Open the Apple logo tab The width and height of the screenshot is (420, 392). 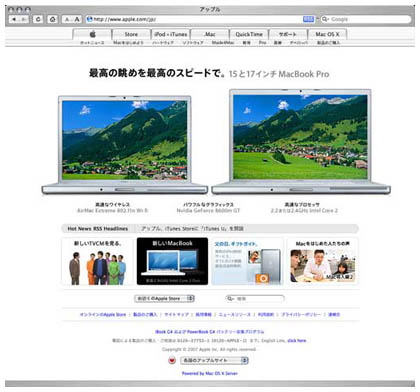coord(92,34)
